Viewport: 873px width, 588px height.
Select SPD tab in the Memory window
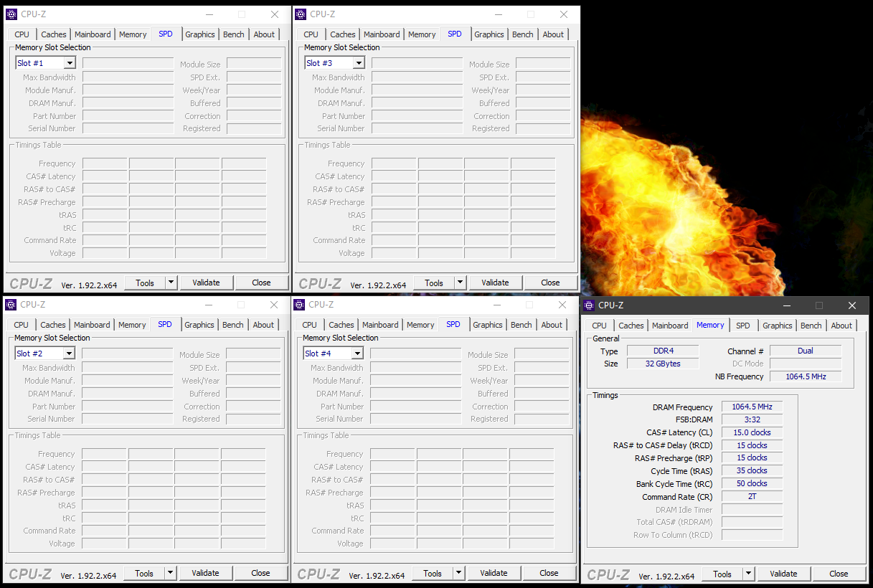[743, 326]
